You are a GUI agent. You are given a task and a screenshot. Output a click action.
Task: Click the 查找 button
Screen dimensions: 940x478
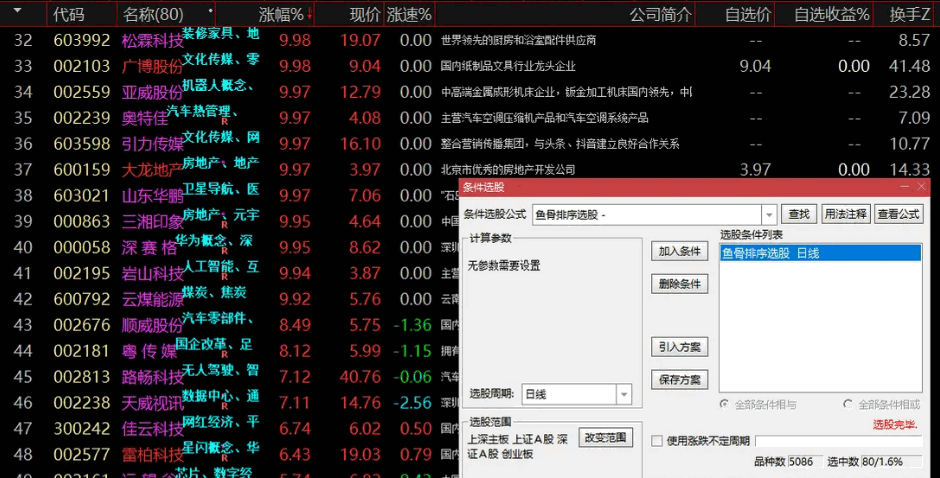(799, 214)
